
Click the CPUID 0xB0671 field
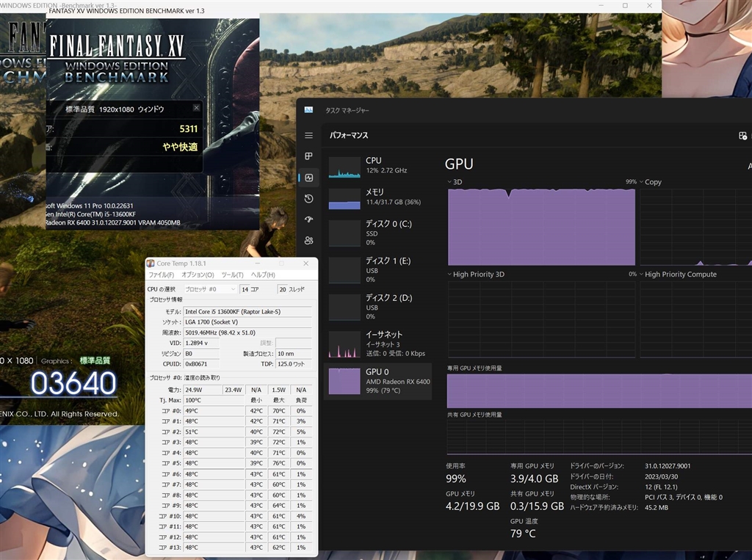201,364
